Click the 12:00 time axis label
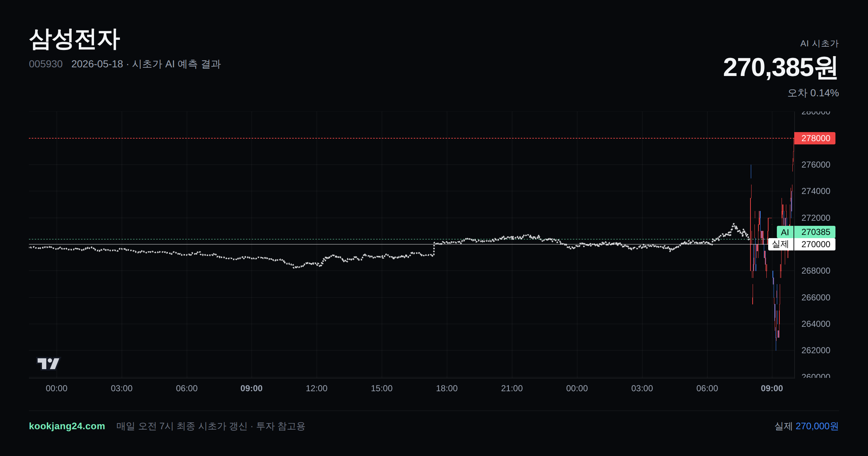 [316, 388]
